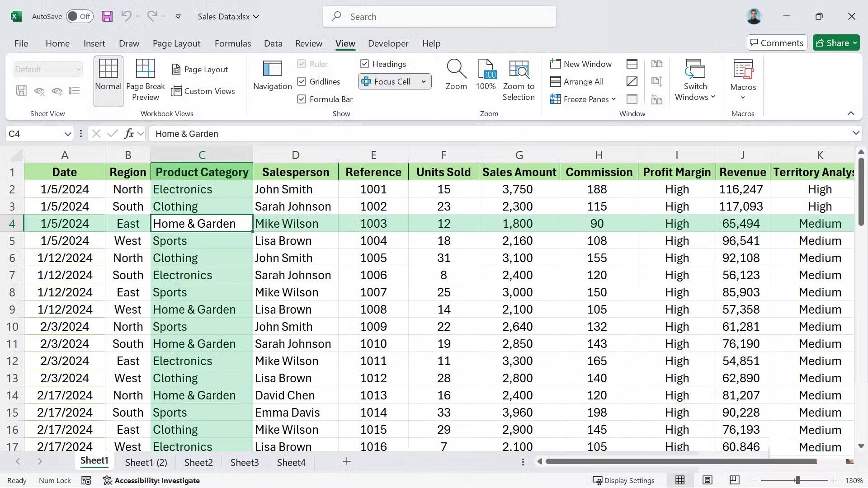Switch to Page Break Preview view

(145, 79)
